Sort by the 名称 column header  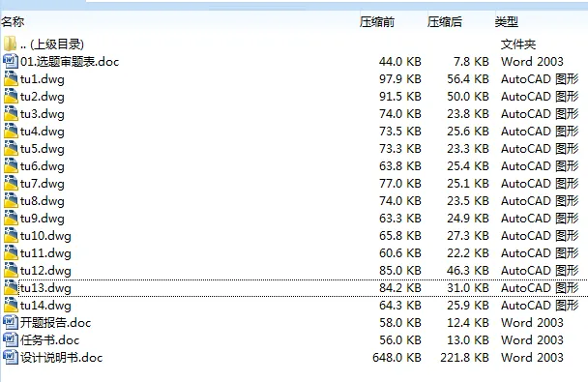13,21
